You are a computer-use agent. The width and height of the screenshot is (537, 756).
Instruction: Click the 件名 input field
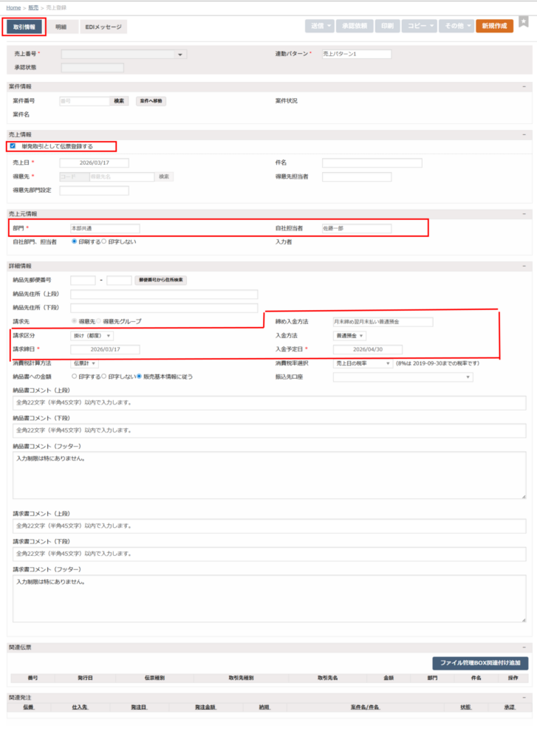(372, 163)
